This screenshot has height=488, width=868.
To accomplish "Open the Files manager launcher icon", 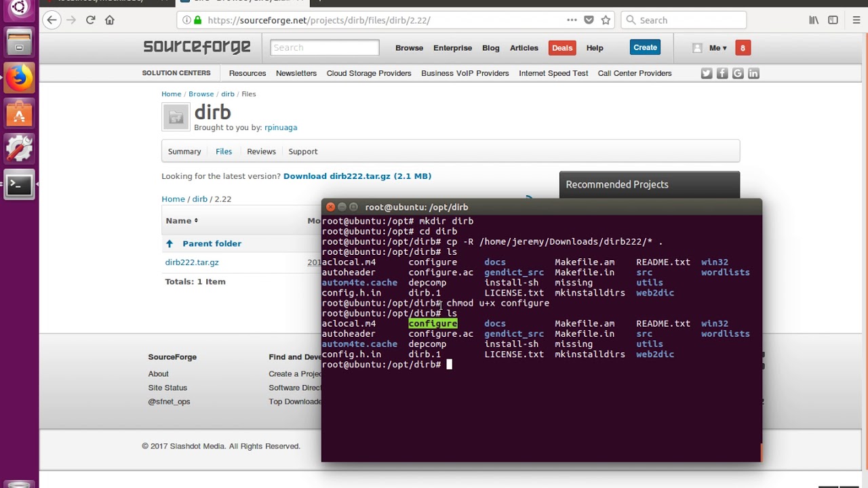I will (19, 42).
